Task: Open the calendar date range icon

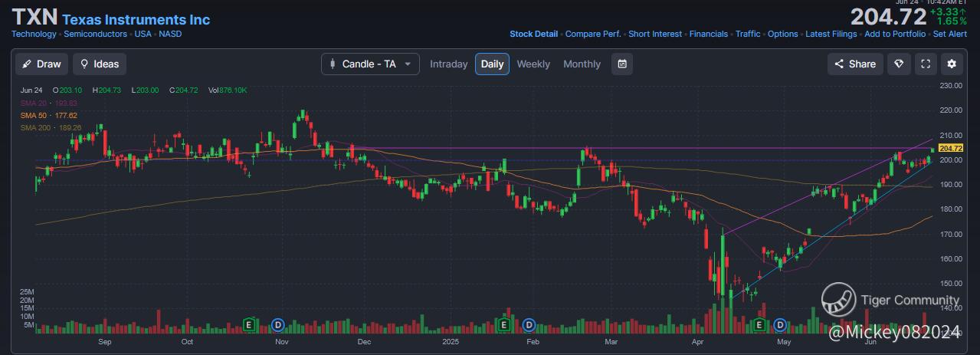Action: point(622,64)
